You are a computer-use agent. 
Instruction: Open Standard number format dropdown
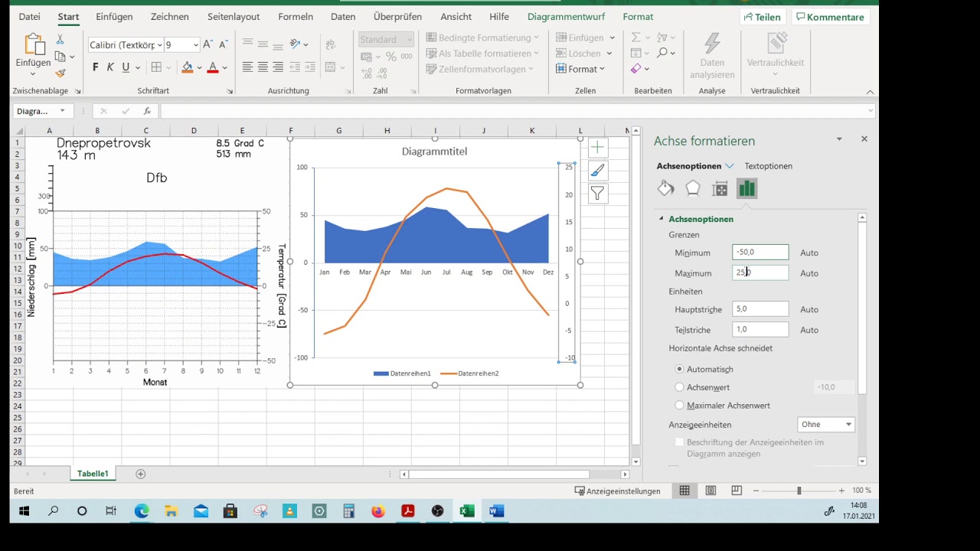tap(410, 40)
